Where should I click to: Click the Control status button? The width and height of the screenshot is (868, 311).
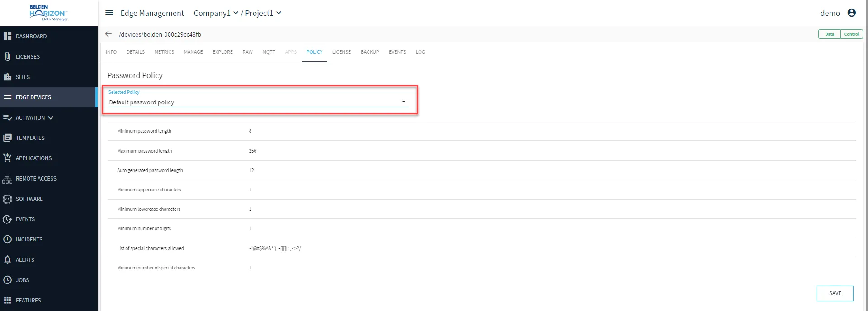pos(852,34)
